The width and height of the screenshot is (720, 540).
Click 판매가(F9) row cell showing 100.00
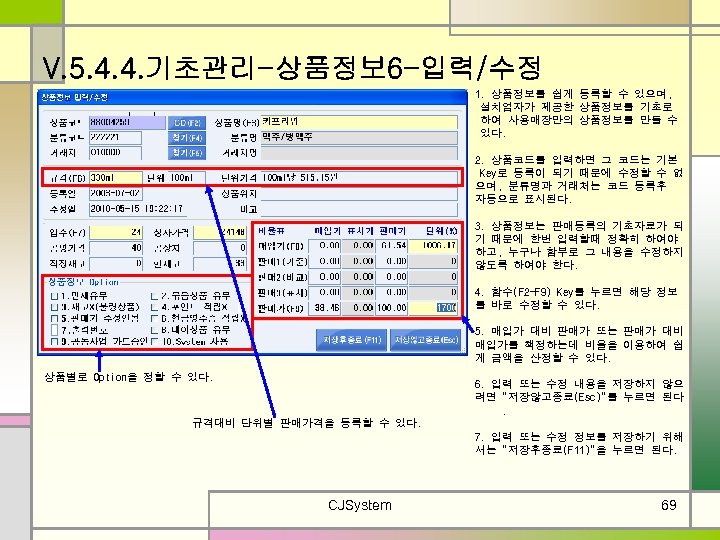point(392,308)
